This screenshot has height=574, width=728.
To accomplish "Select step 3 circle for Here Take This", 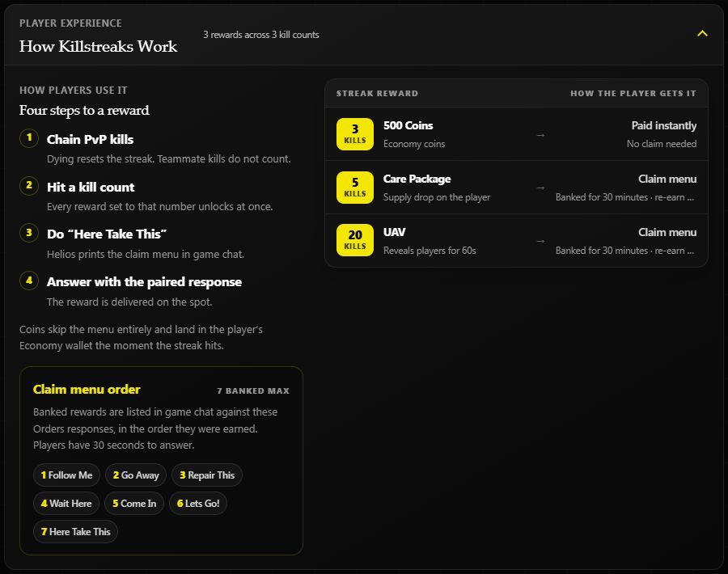I will coord(29,233).
